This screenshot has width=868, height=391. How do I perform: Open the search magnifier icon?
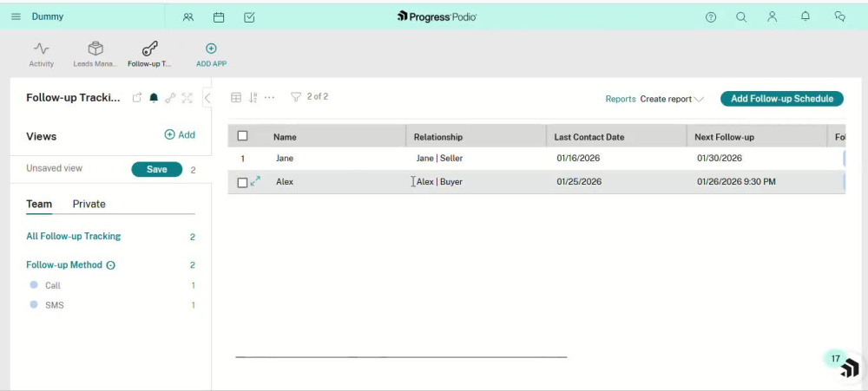(741, 17)
